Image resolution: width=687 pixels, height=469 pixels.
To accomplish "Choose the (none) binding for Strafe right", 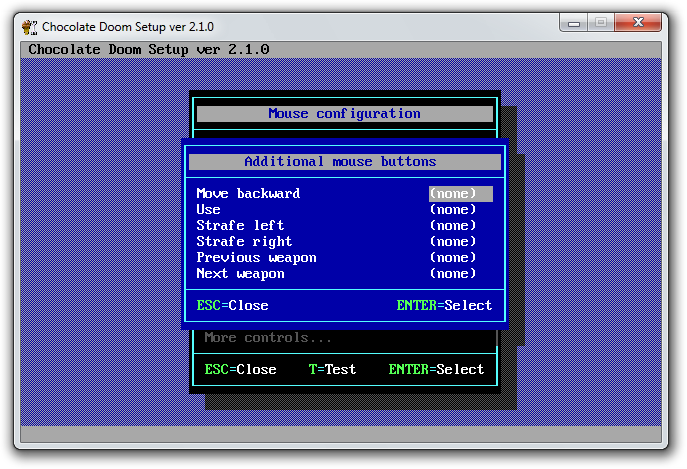I will point(453,242).
